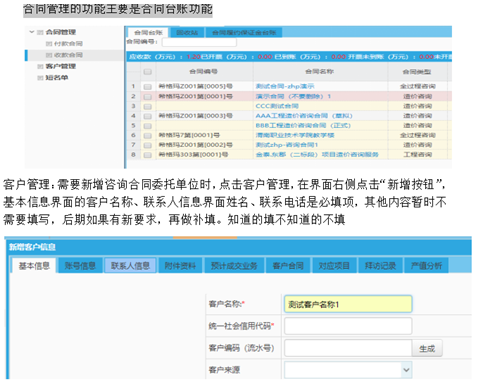
Task: Tick the checkbox in row 5
Action: pos(147,126)
